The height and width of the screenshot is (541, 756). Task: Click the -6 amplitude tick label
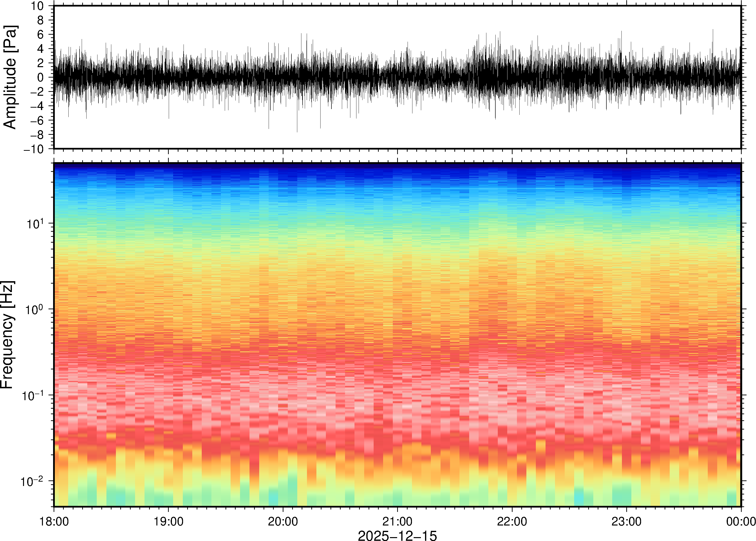[37, 121]
